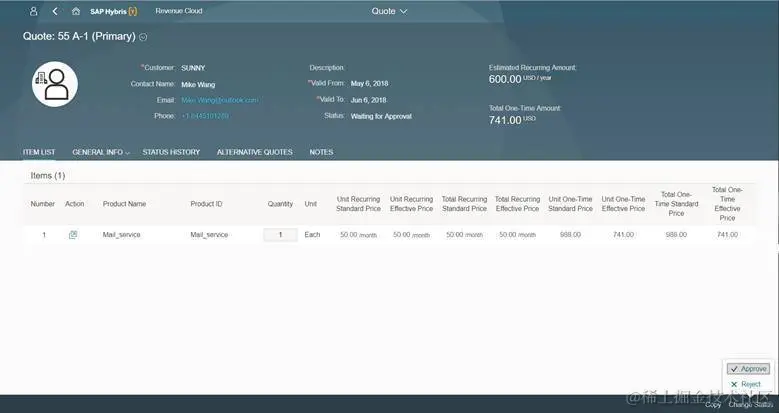Open the Alternative Quotes tab
This screenshot has width=779, height=413.
pos(254,152)
